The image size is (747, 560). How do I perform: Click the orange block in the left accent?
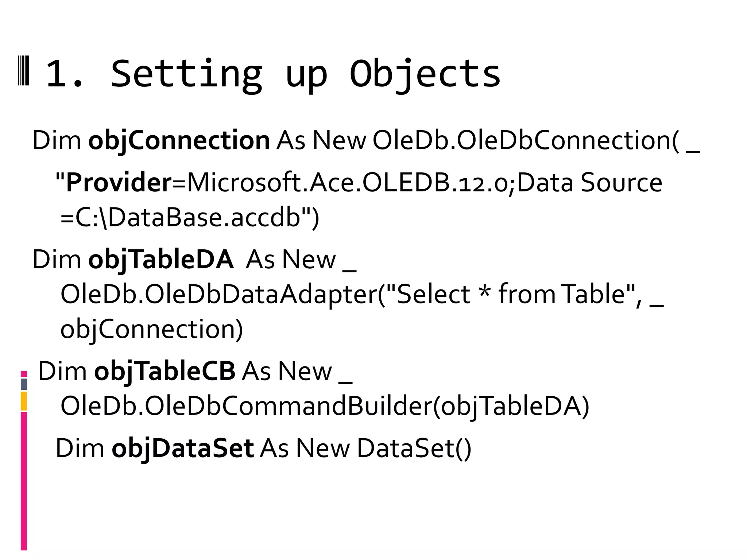[24, 401]
